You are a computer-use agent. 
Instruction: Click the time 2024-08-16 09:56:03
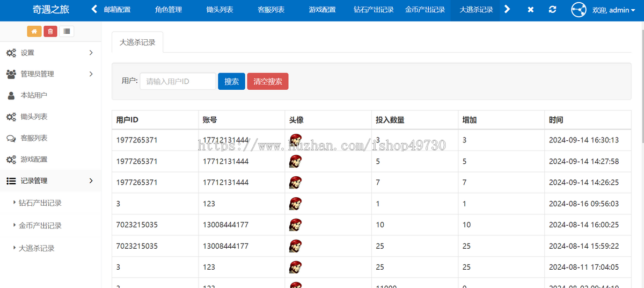pyautogui.click(x=584, y=204)
